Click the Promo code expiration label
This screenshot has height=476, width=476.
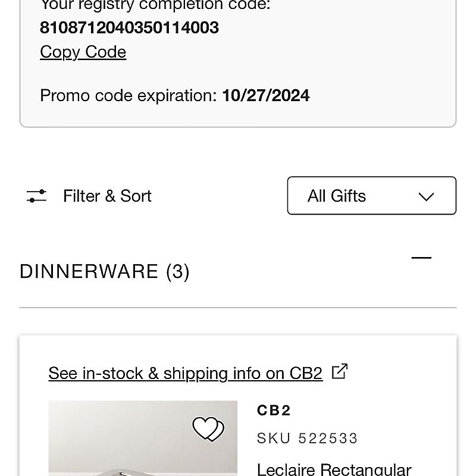(129, 96)
